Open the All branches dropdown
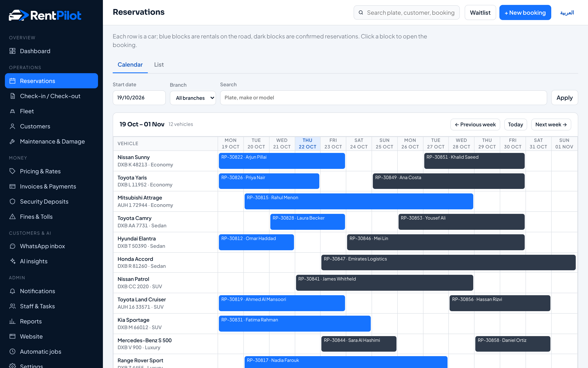This screenshot has width=588, height=368. pos(193,98)
